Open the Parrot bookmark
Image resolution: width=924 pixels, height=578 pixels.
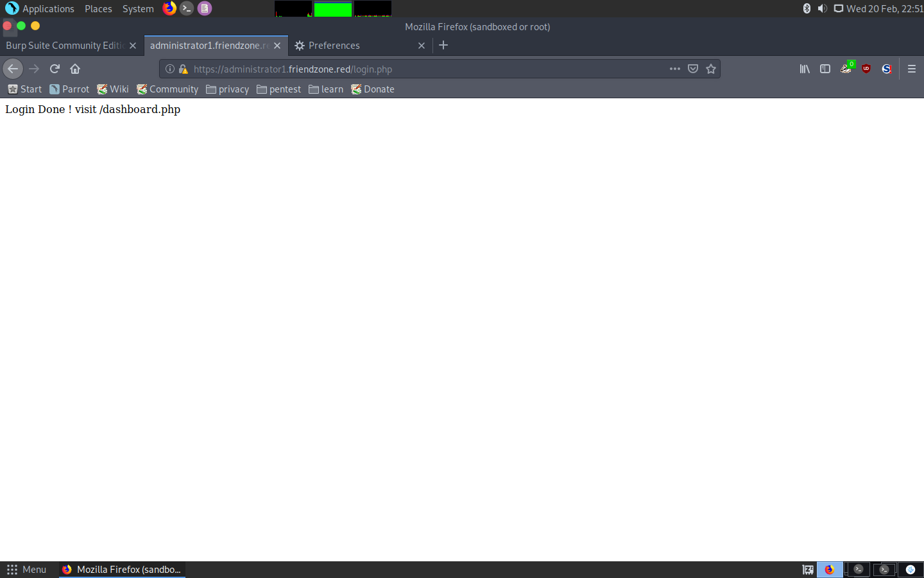coord(69,89)
